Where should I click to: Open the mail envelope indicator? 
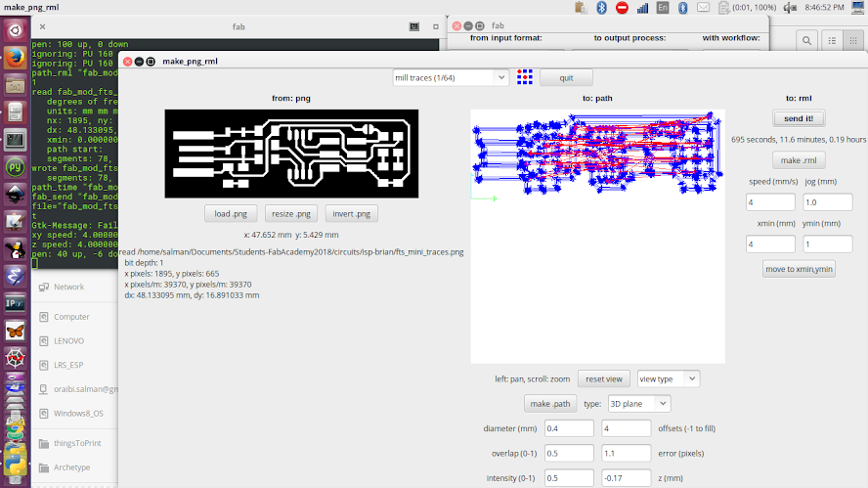pyautogui.click(x=703, y=7)
